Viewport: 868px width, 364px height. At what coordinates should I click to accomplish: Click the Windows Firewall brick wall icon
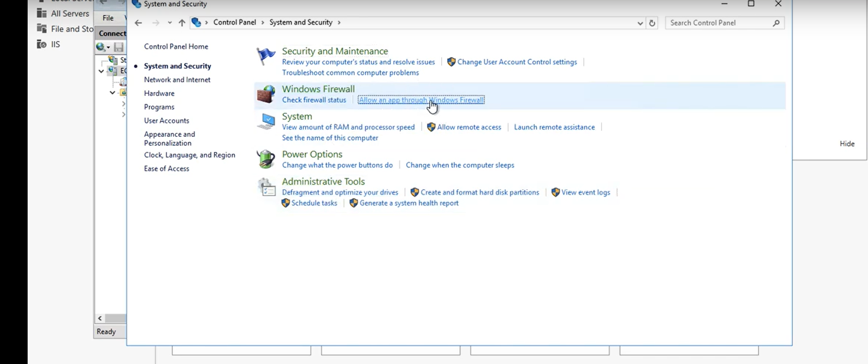[x=266, y=94]
